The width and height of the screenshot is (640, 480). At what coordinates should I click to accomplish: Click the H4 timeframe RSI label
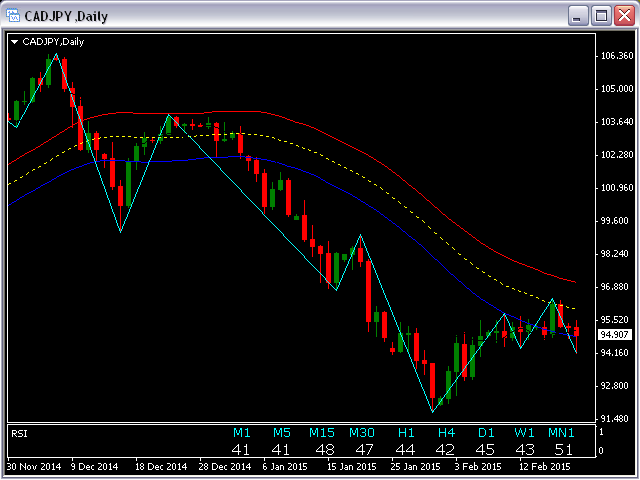[447, 433]
